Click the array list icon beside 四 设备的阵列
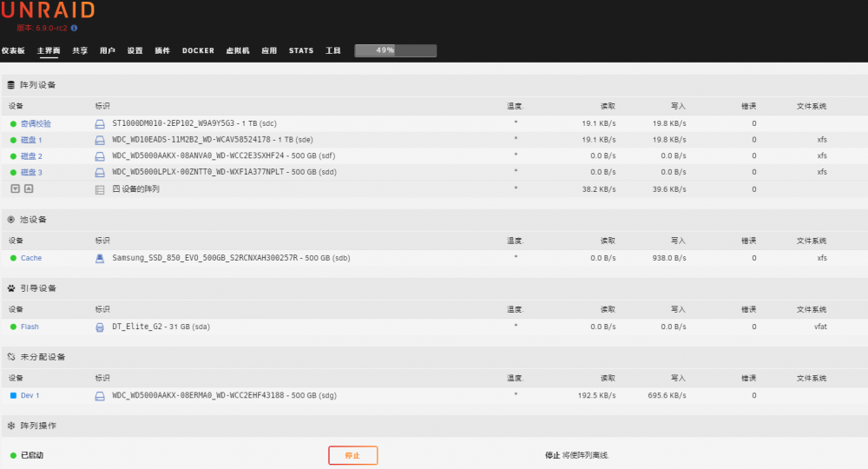 pyautogui.click(x=100, y=190)
